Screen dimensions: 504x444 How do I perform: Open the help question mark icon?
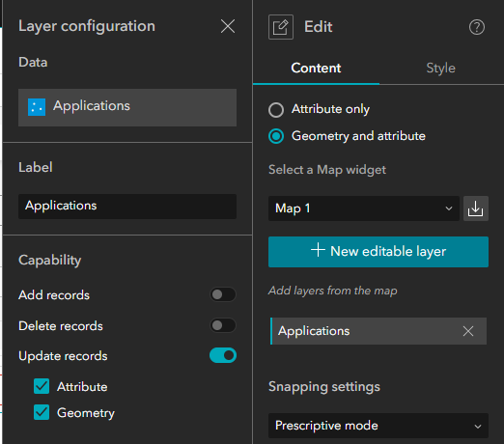[477, 27]
